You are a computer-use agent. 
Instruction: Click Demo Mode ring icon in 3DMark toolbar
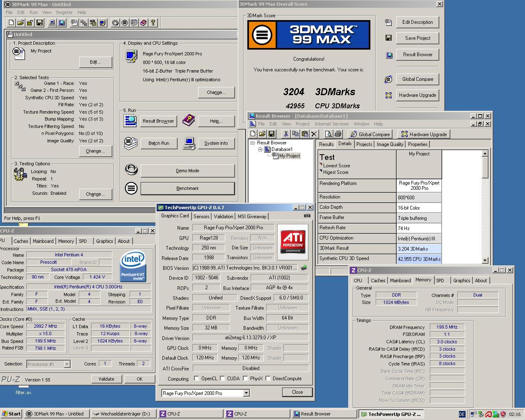pyautogui.click(x=115, y=23)
